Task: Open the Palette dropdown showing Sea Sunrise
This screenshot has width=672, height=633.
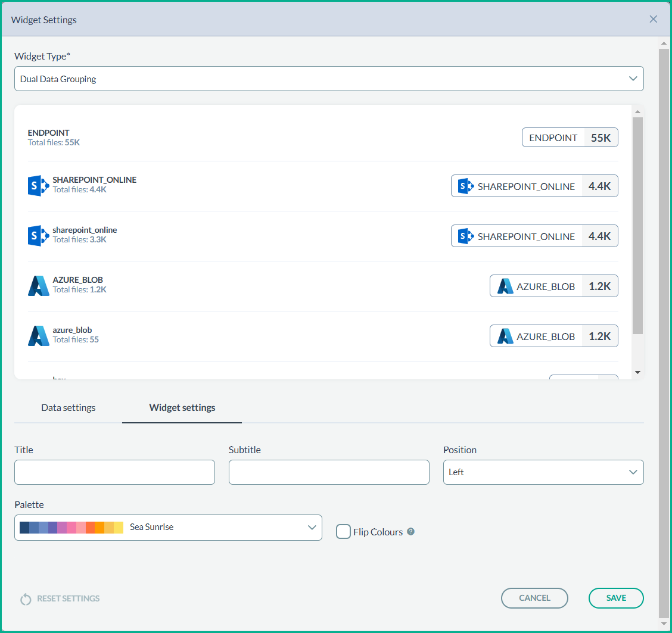Action: coord(168,528)
